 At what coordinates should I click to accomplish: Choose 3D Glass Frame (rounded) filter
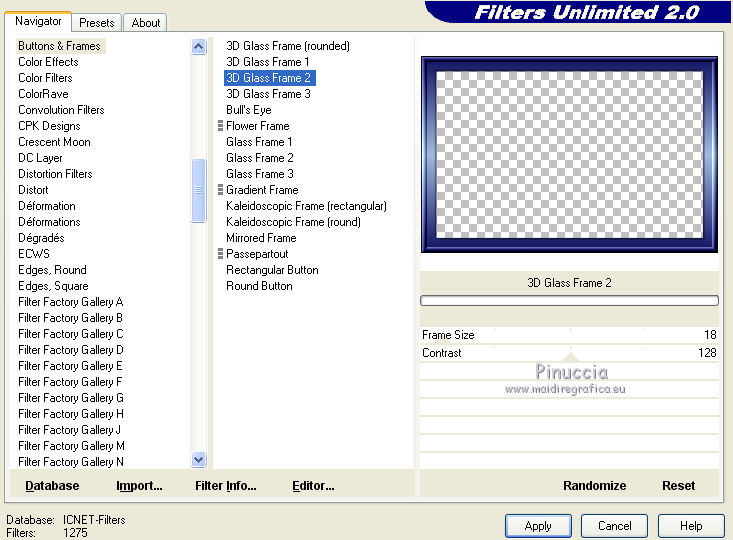tap(288, 46)
